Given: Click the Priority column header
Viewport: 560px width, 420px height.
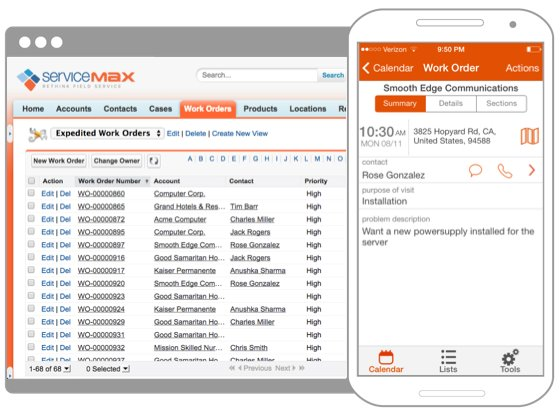Looking at the screenshot, I should click(316, 181).
